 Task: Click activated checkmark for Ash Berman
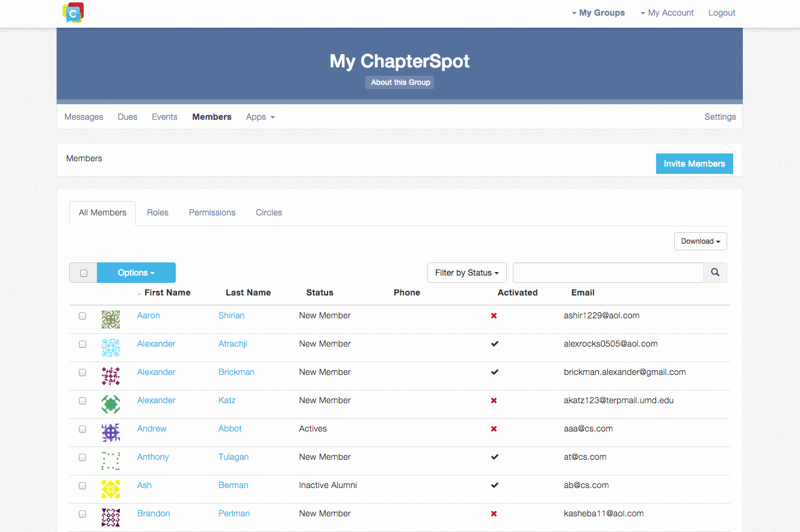pyautogui.click(x=495, y=486)
